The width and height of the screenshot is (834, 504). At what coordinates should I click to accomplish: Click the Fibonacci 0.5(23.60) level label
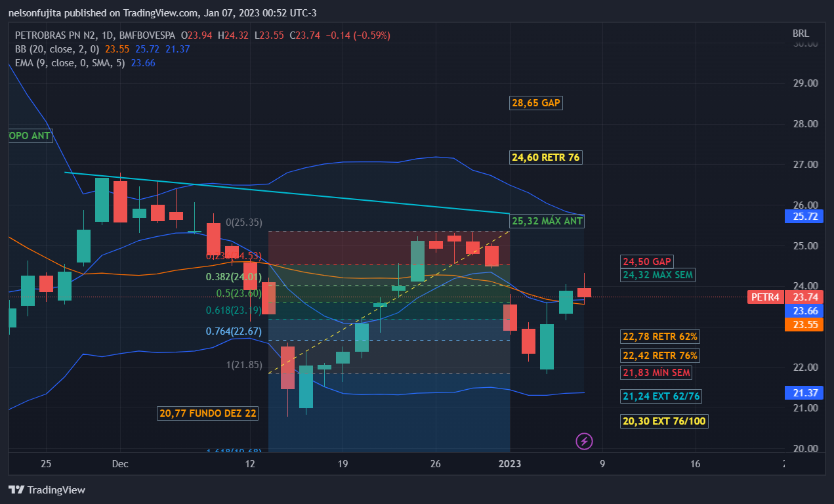coord(240,293)
